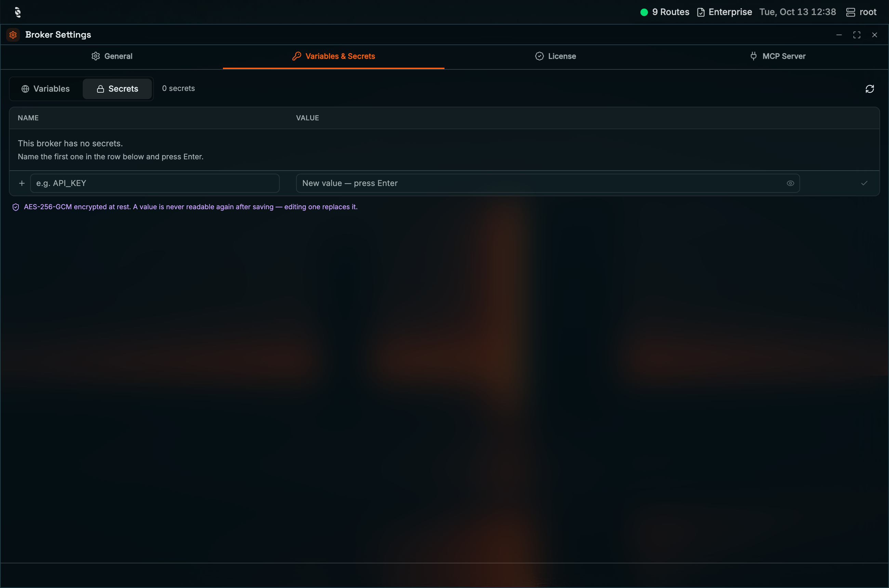
Task: Click the app logo in top-left corner
Action: pos(18,12)
